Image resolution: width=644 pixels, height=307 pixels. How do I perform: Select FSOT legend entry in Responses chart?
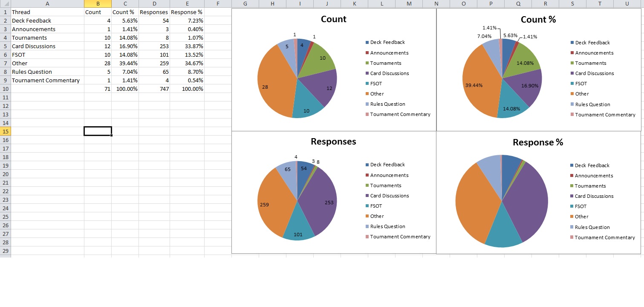374,206
